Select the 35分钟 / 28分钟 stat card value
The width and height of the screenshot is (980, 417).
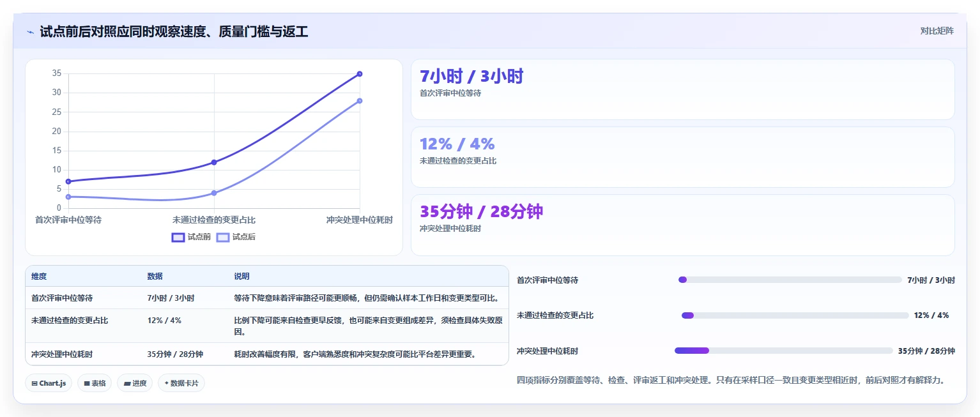click(481, 211)
